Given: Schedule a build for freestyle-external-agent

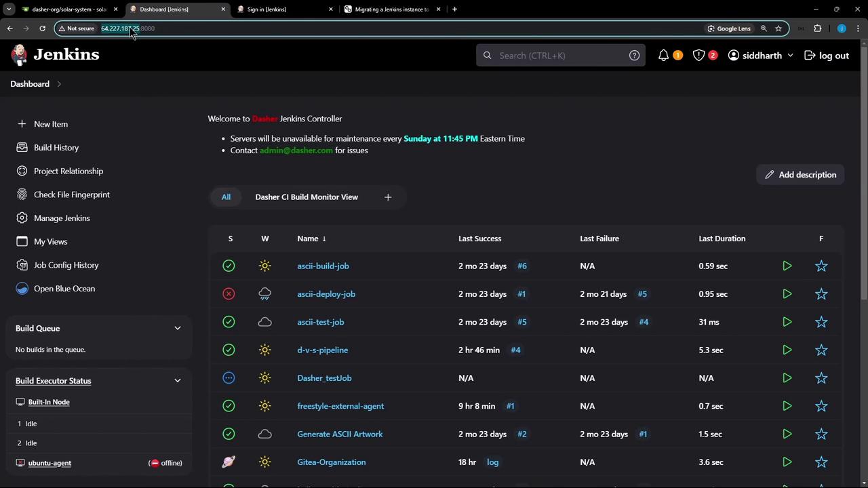Looking at the screenshot, I should coord(787,406).
